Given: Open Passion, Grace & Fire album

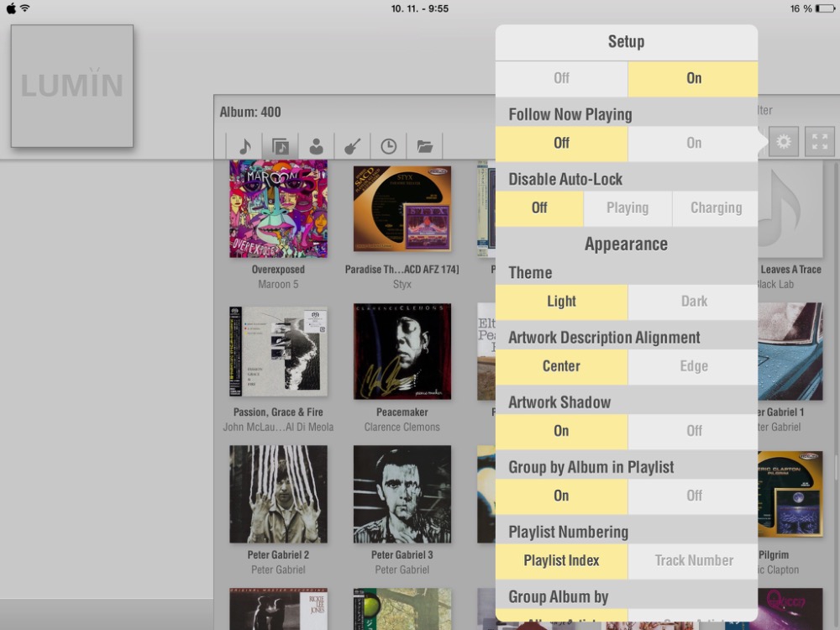Looking at the screenshot, I should [x=278, y=351].
